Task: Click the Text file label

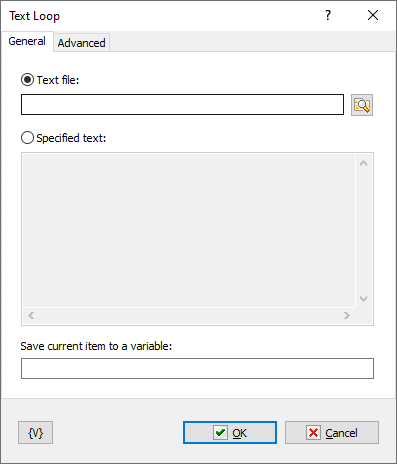Action: click(58, 80)
